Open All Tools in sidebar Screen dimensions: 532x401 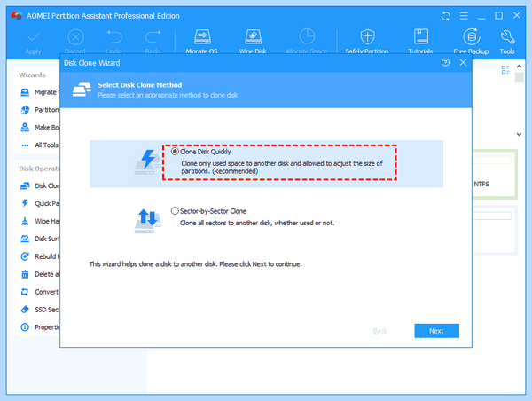pyautogui.click(x=40, y=145)
